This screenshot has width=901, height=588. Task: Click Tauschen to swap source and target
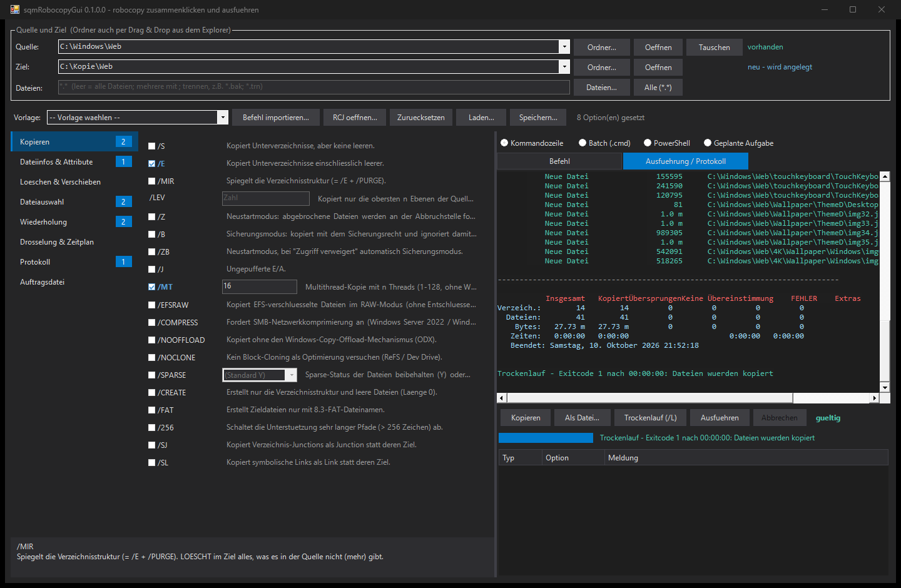coord(714,48)
